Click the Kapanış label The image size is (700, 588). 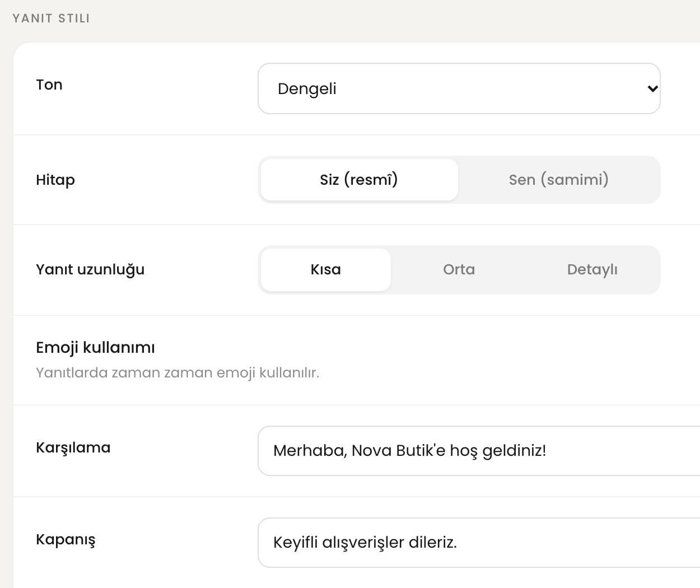click(x=66, y=540)
